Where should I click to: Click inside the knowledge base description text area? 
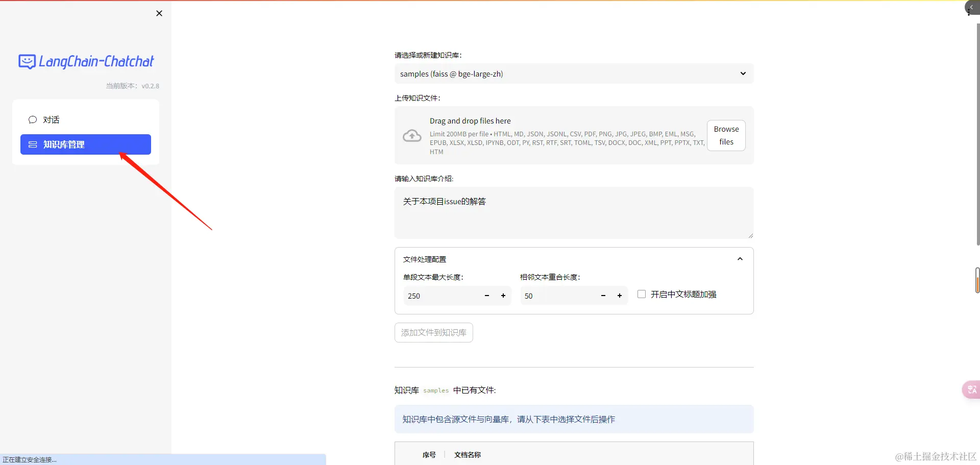tap(574, 213)
